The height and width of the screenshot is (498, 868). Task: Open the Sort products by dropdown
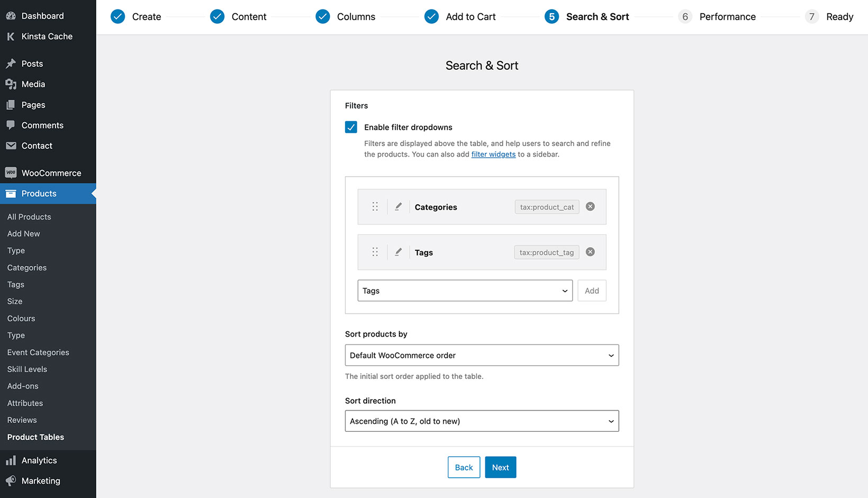pos(481,355)
